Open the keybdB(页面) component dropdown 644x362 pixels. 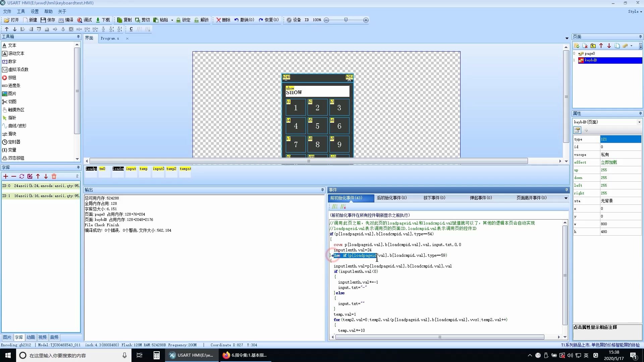[x=639, y=122]
